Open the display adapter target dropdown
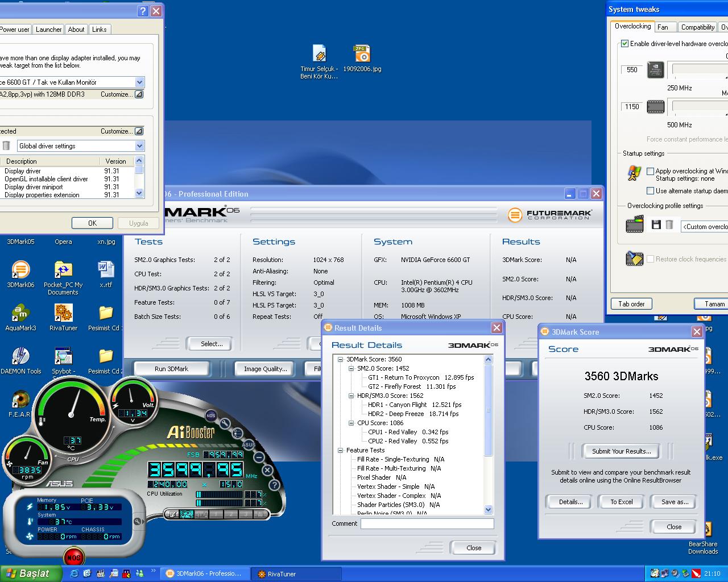 click(x=139, y=82)
